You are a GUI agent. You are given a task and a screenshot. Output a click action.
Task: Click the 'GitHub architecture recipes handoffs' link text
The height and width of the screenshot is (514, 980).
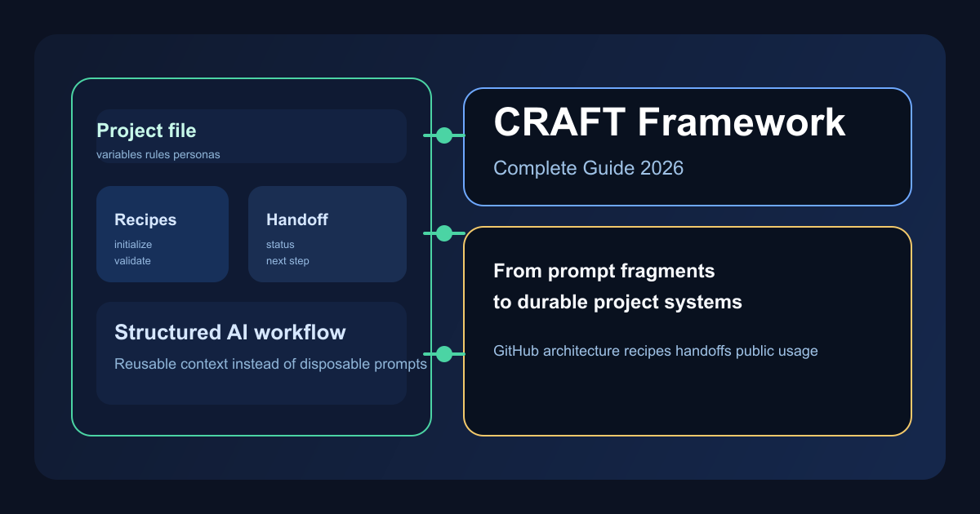click(655, 351)
